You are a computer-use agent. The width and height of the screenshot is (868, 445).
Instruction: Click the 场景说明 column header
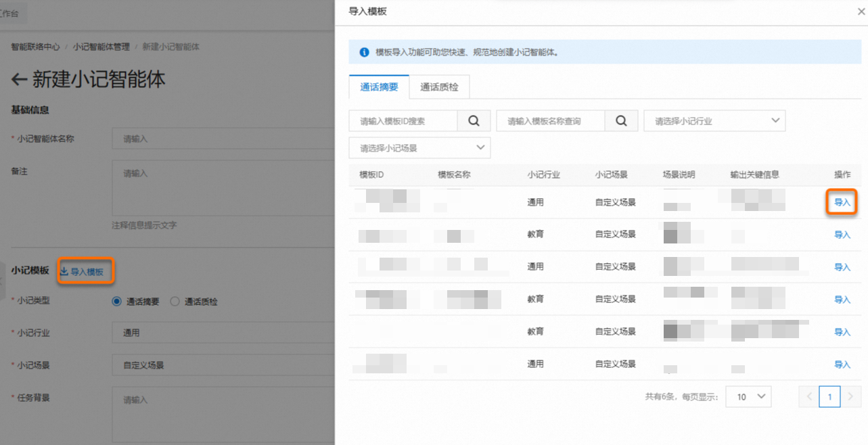pyautogui.click(x=679, y=174)
